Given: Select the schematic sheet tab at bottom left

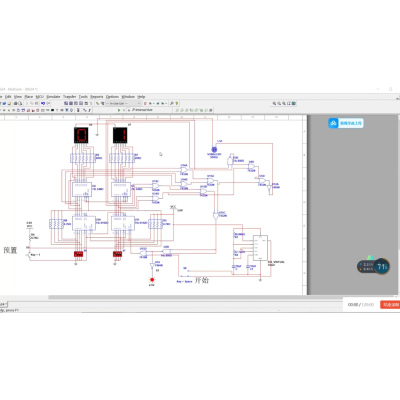Looking at the screenshot, I should coord(3,304).
